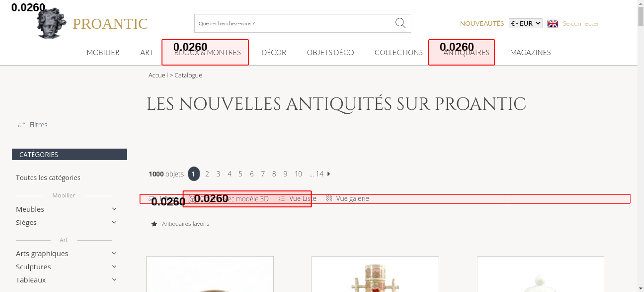Switch to Vue galerie grid icon
644x292 pixels.
tap(328, 199)
